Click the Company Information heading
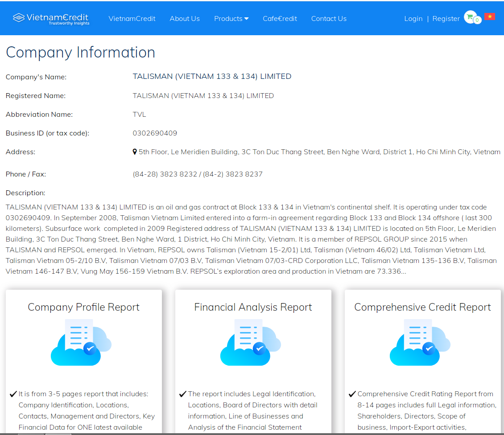Viewport: 504px width, 435px height. pos(80,52)
